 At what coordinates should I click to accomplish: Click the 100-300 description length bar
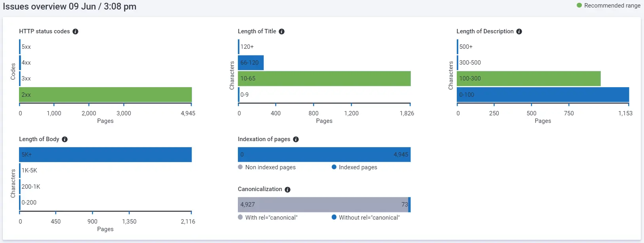pos(528,78)
